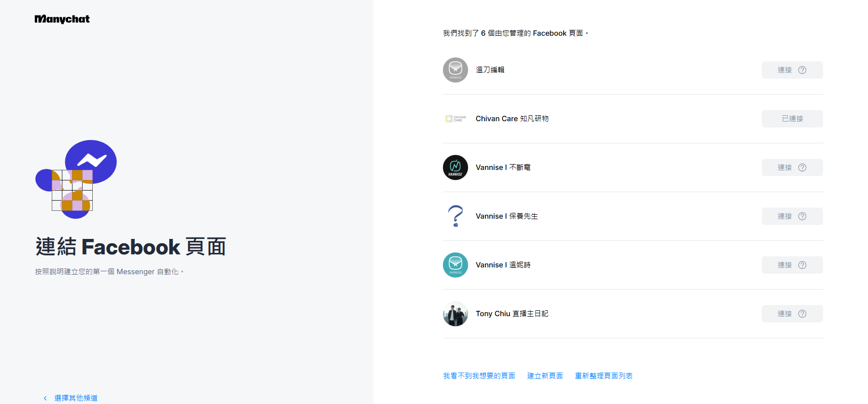Screen dimensions: 868x404
Task: Click help icon in Vannise 不斷電 row
Action: pos(802,167)
